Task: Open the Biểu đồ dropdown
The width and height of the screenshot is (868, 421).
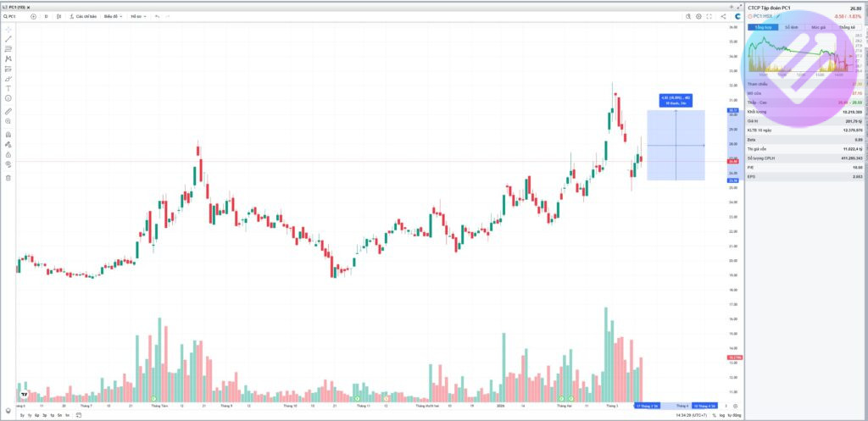Action: [x=113, y=16]
